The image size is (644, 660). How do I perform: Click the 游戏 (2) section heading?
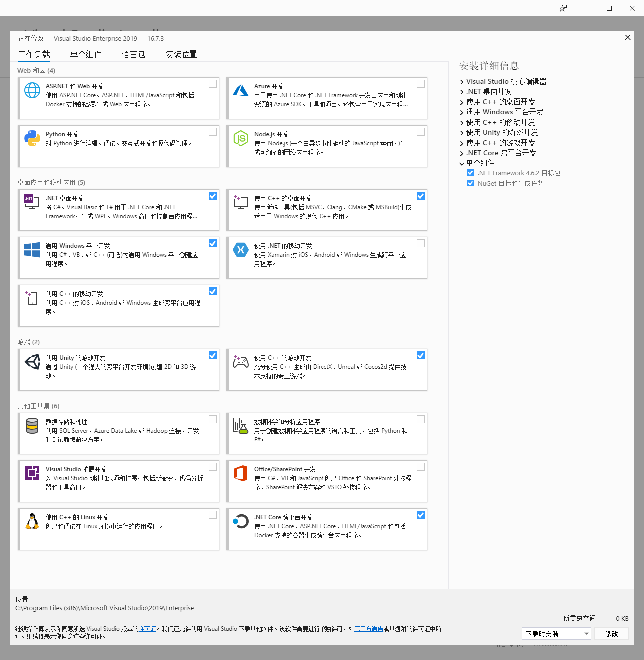[x=28, y=342]
